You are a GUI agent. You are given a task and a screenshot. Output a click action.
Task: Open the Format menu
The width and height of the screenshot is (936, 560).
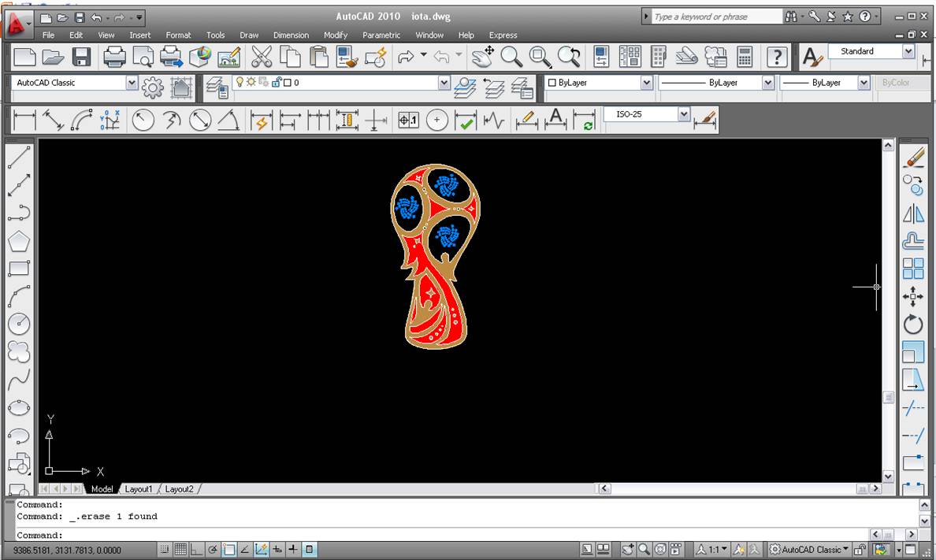(178, 35)
